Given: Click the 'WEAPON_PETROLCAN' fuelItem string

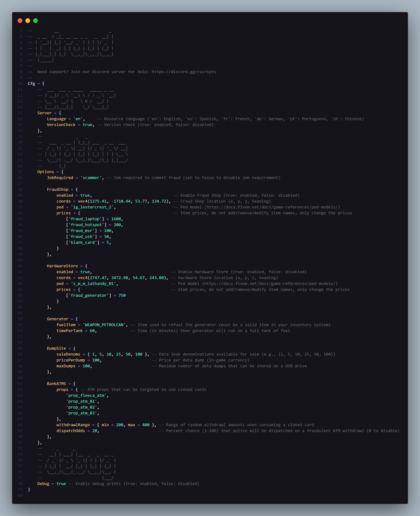Looking at the screenshot, I should [104, 325].
